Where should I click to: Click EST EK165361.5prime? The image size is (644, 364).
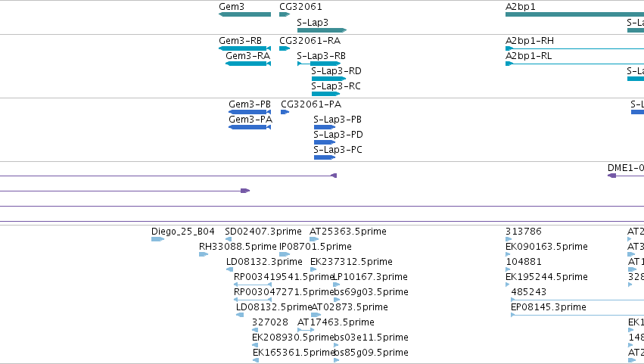click(x=256, y=360)
